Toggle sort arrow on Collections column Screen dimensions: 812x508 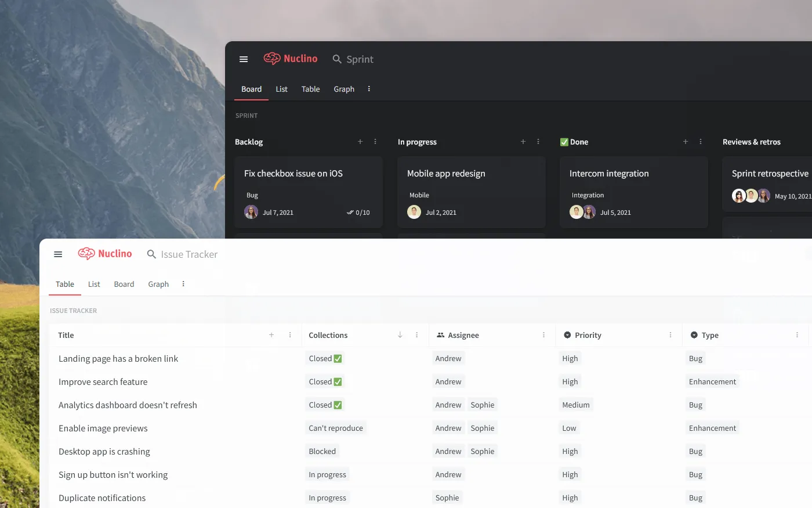400,335
